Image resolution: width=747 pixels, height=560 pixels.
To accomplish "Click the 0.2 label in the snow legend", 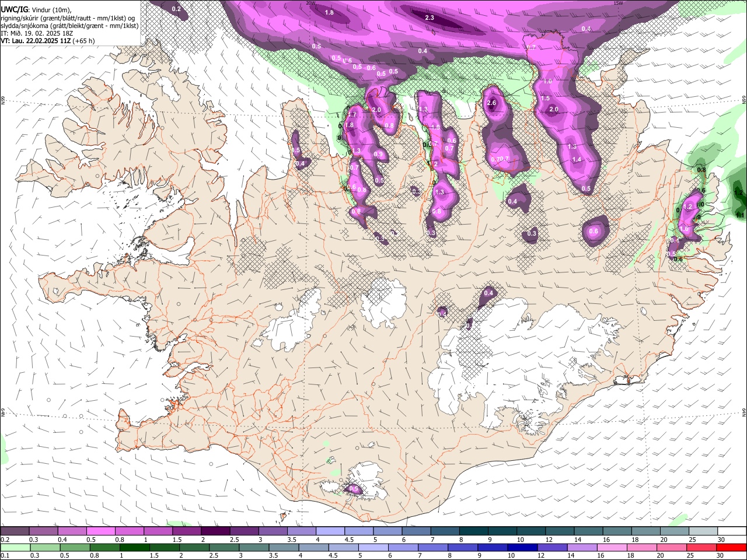I will (x=4, y=539).
